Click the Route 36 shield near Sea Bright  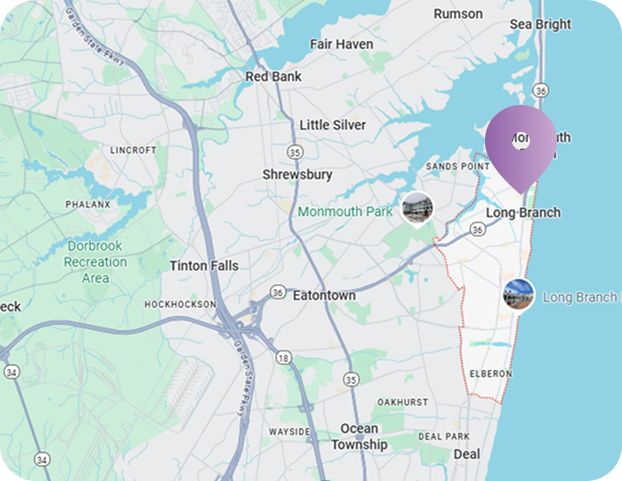tap(541, 91)
